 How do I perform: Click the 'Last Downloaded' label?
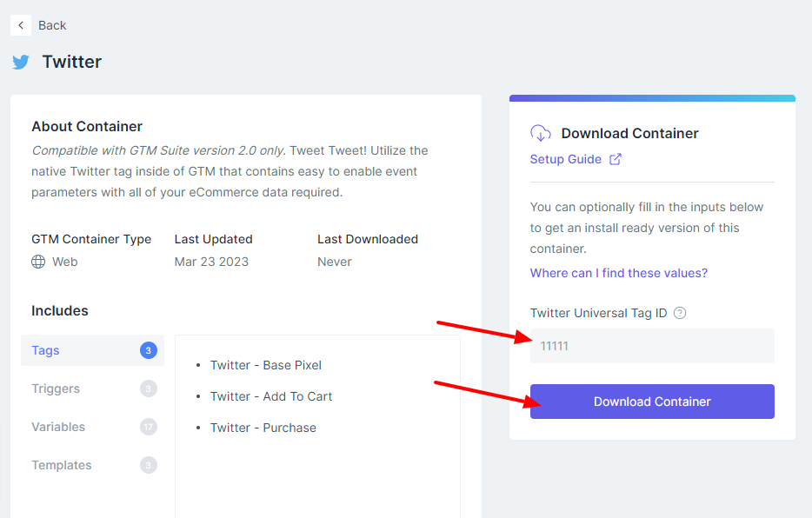coord(368,240)
